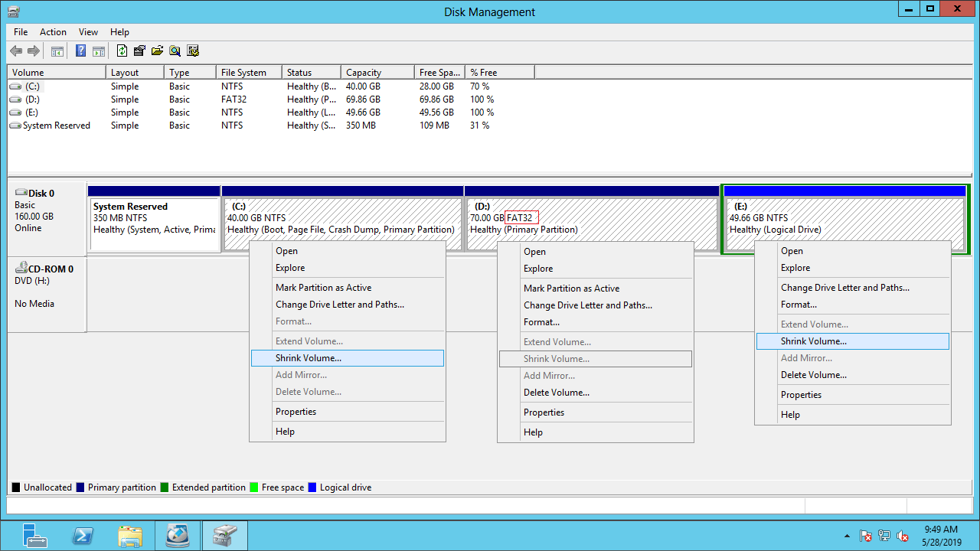This screenshot has height=551, width=980.
Task: Select the System Reserved row in volume list
Action: click(x=56, y=126)
